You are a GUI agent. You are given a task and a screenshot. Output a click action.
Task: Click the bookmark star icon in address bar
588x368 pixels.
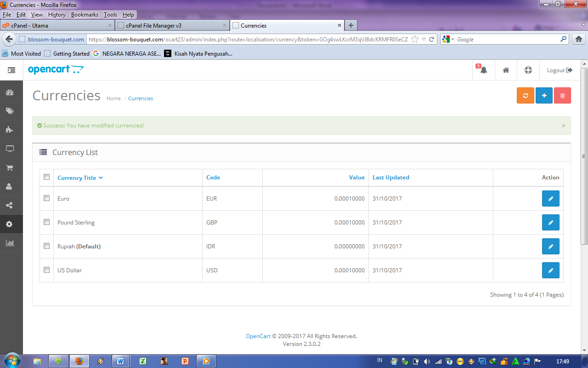(x=415, y=40)
